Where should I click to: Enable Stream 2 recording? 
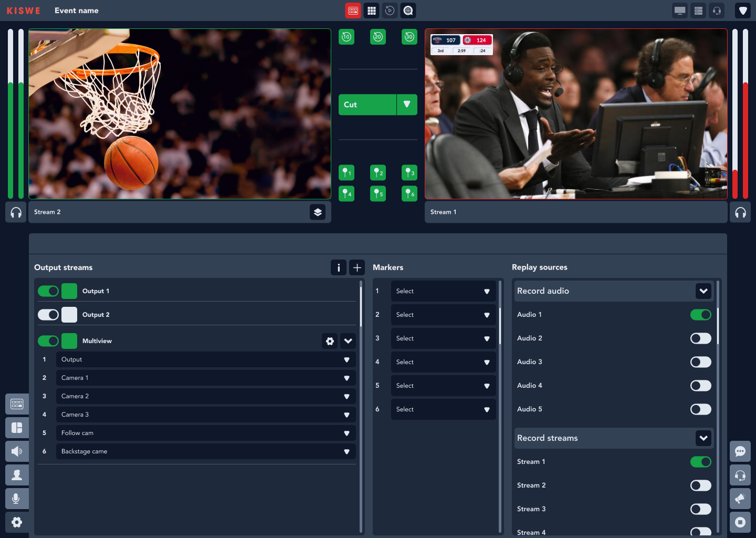click(x=701, y=485)
